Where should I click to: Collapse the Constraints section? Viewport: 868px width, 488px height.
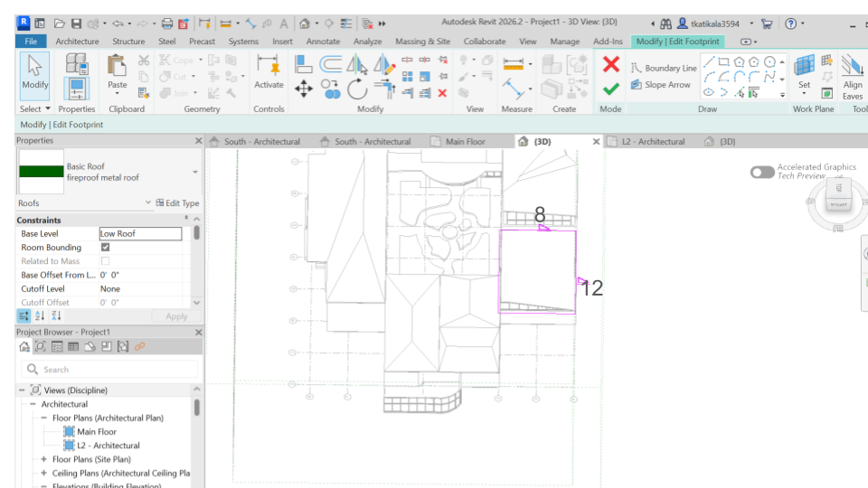pos(186,219)
